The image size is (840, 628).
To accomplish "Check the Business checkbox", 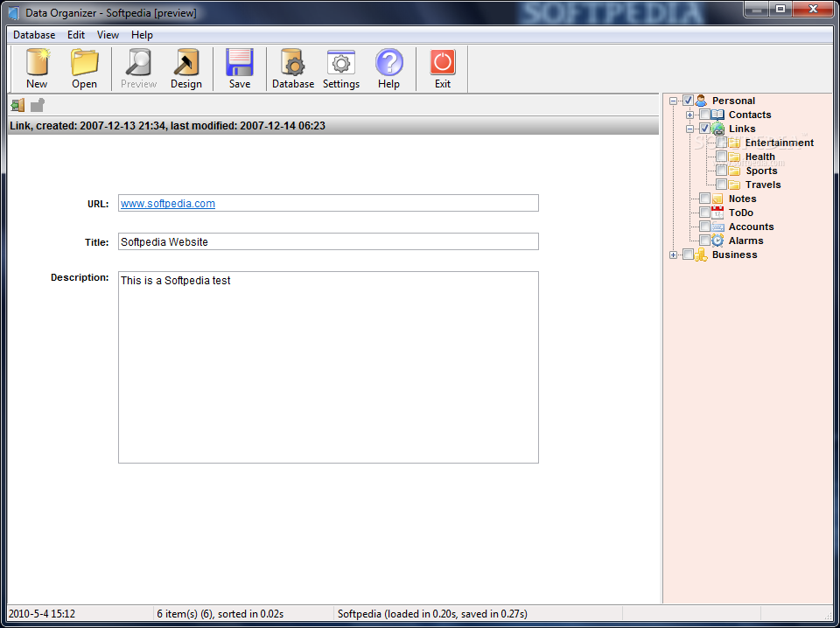I will tap(689, 255).
